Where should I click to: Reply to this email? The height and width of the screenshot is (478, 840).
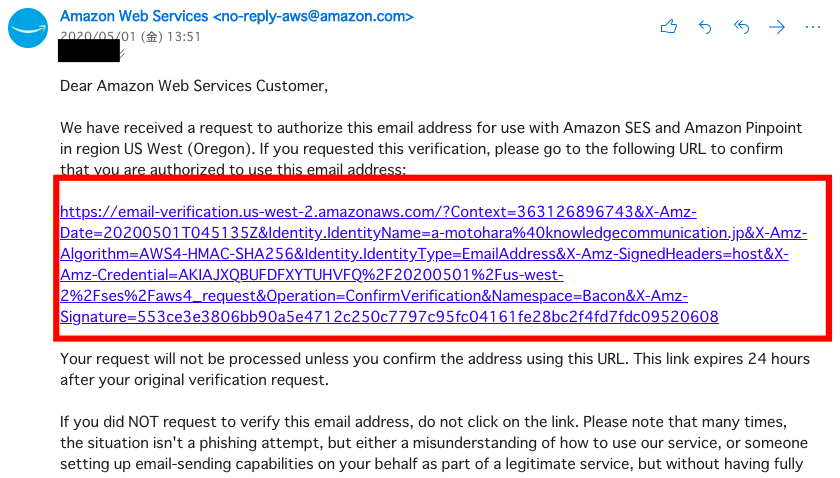(705, 27)
